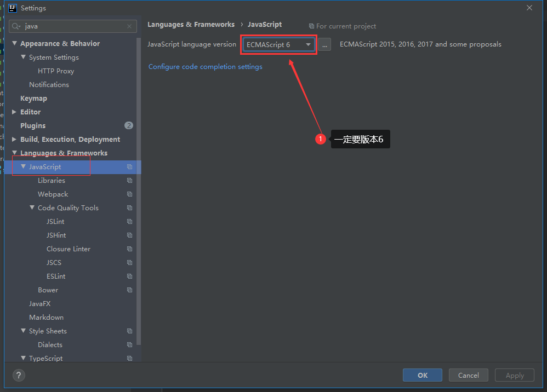
Task: Collapse the System Settings node
Action: 23,57
